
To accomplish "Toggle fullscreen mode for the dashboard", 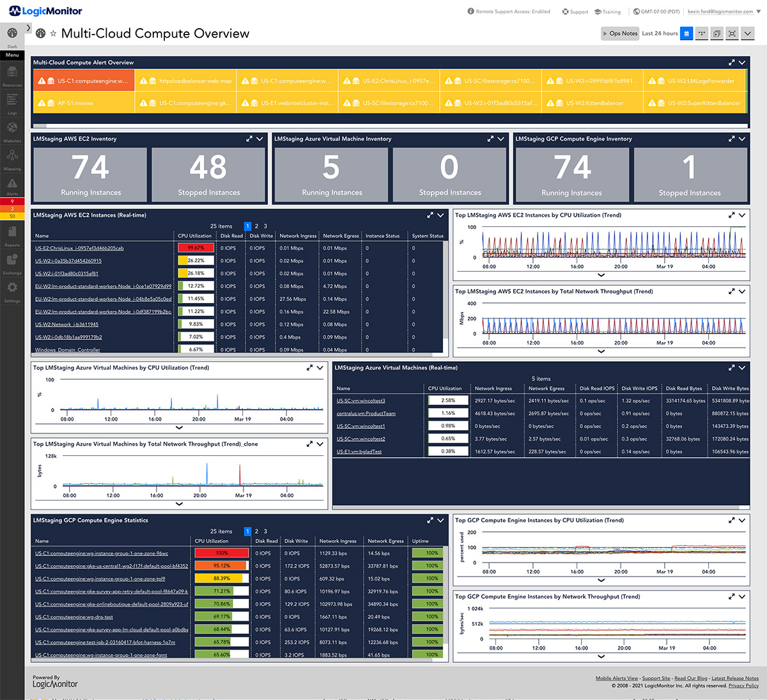I will [732, 33].
